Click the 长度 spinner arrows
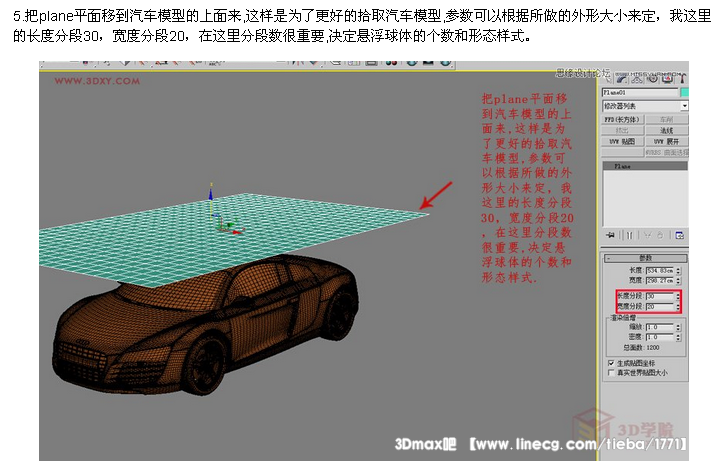Image resolution: width=716 pixels, height=461 pixels. pos(679,271)
